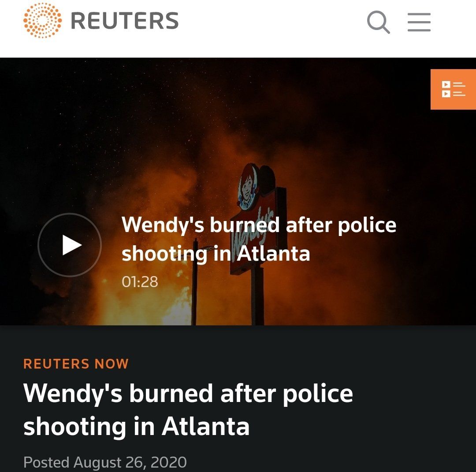This screenshot has width=476, height=472.
Task: Open the orange video playlist icon
Action: point(453,89)
